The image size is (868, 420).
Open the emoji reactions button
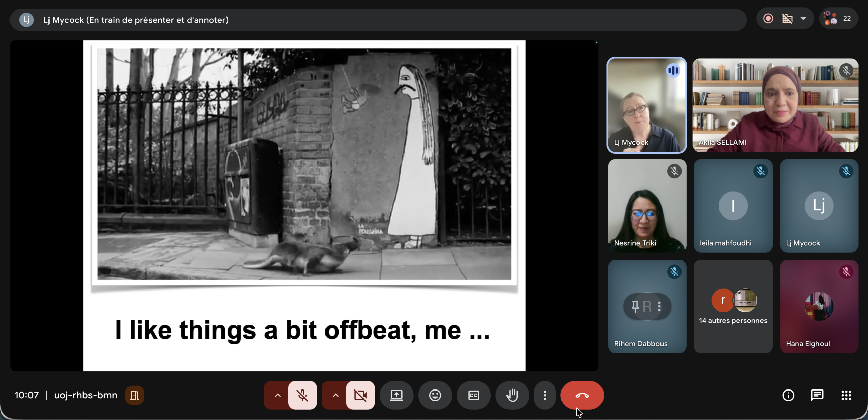coord(435,395)
